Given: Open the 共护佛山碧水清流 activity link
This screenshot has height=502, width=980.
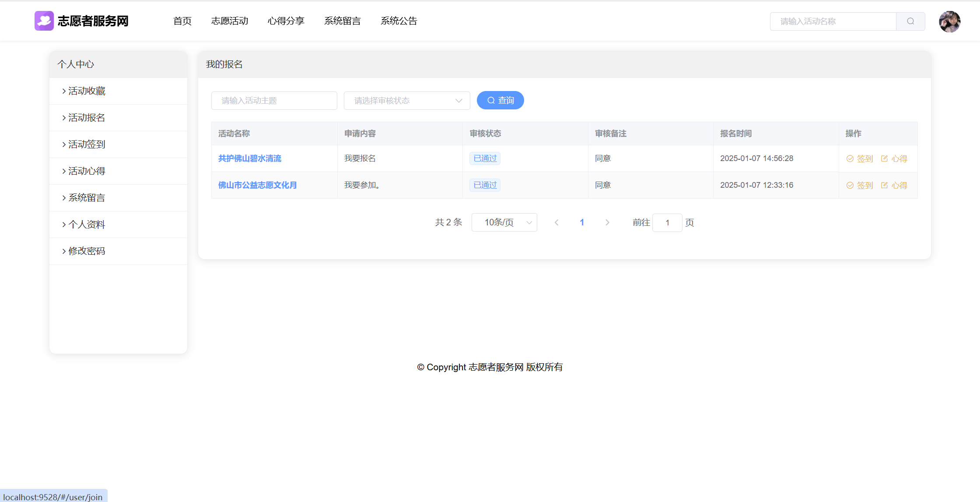Looking at the screenshot, I should [x=250, y=158].
